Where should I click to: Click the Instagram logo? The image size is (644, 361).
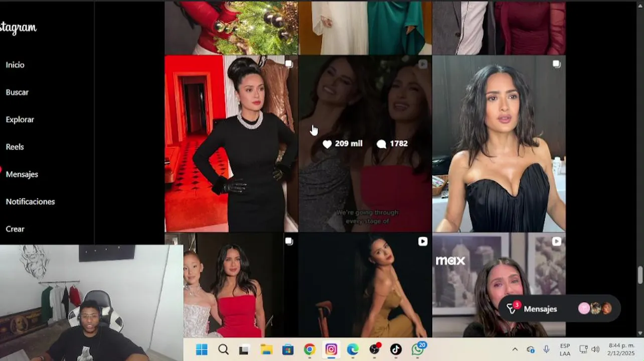click(18, 28)
